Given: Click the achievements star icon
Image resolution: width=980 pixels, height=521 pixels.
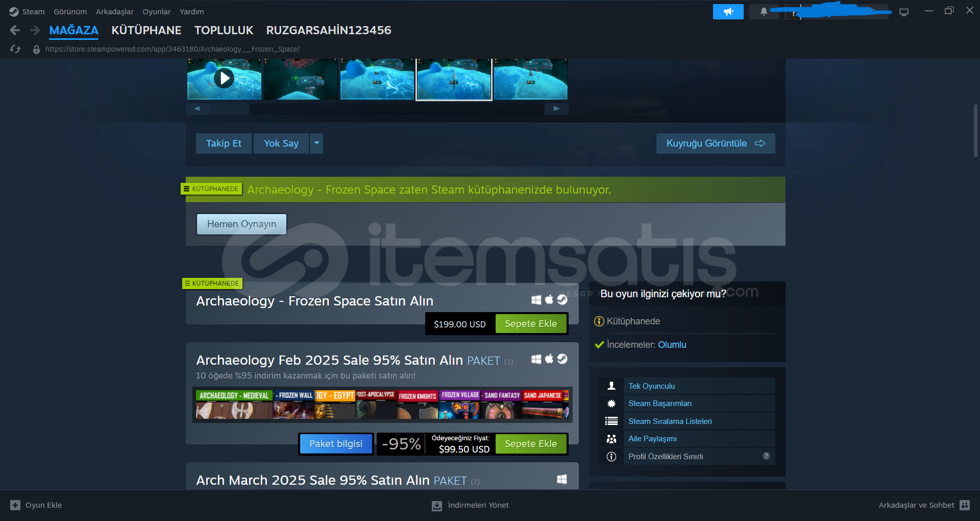Looking at the screenshot, I should (611, 404).
